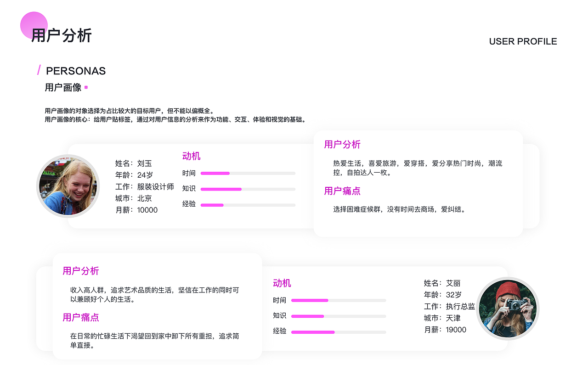Image resolution: width=588 pixels, height=365 pixels.
Task: Select the text 工作：执行总监
Action: pyautogui.click(x=450, y=306)
